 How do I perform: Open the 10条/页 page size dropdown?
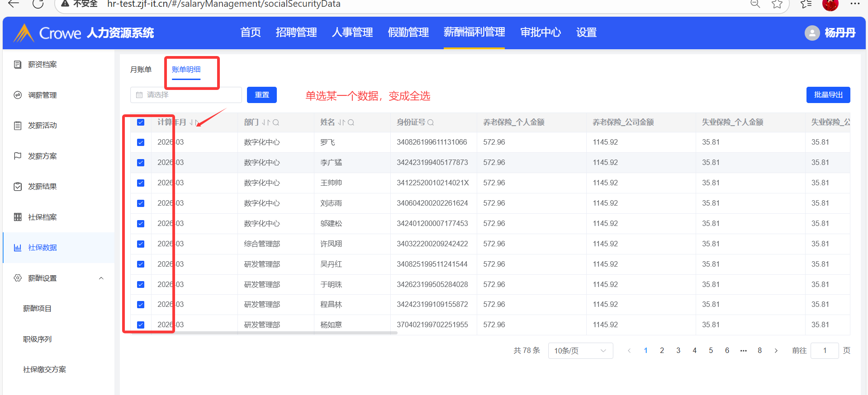pos(580,351)
